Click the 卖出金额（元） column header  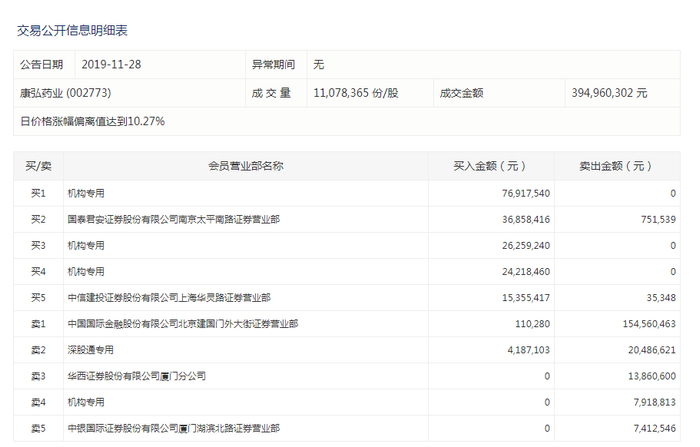pyautogui.click(x=617, y=166)
